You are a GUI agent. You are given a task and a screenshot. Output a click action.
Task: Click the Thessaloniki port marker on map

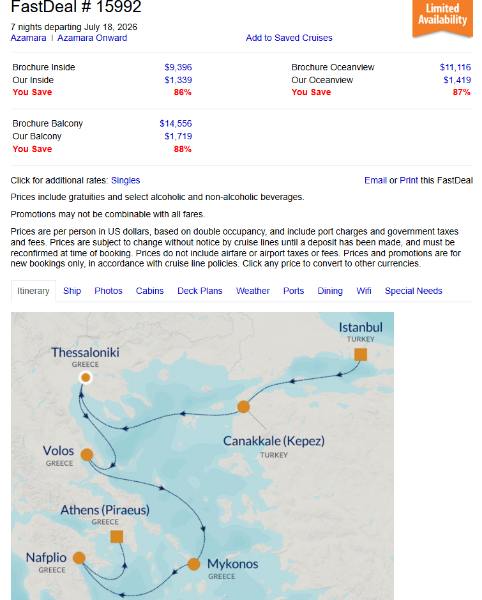86,377
